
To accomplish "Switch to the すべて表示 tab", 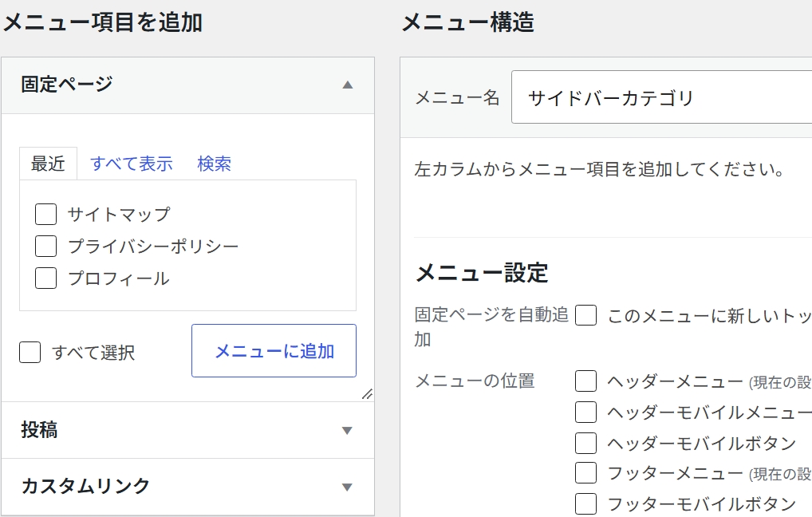I will (132, 164).
